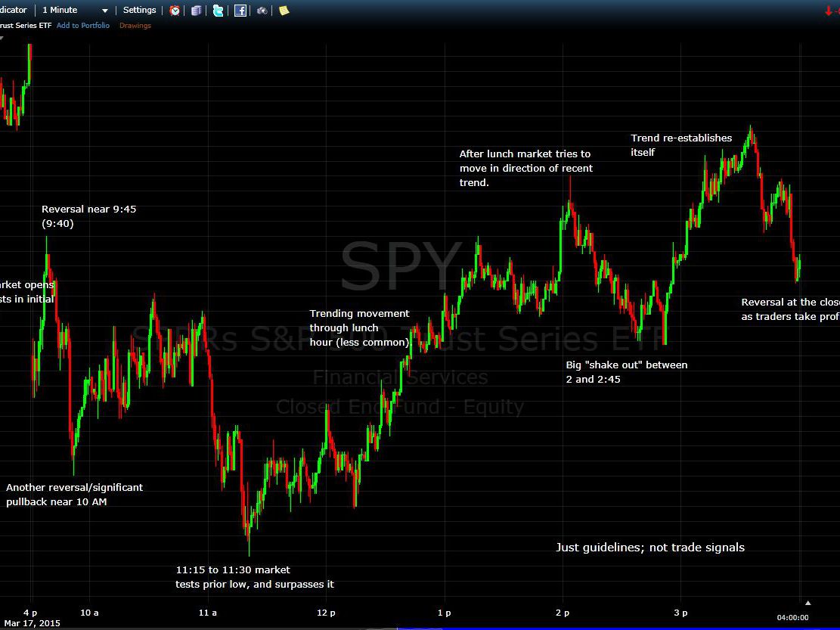The height and width of the screenshot is (630, 840).
Task: Select the 'Big shake out' annotation
Action: (x=627, y=372)
